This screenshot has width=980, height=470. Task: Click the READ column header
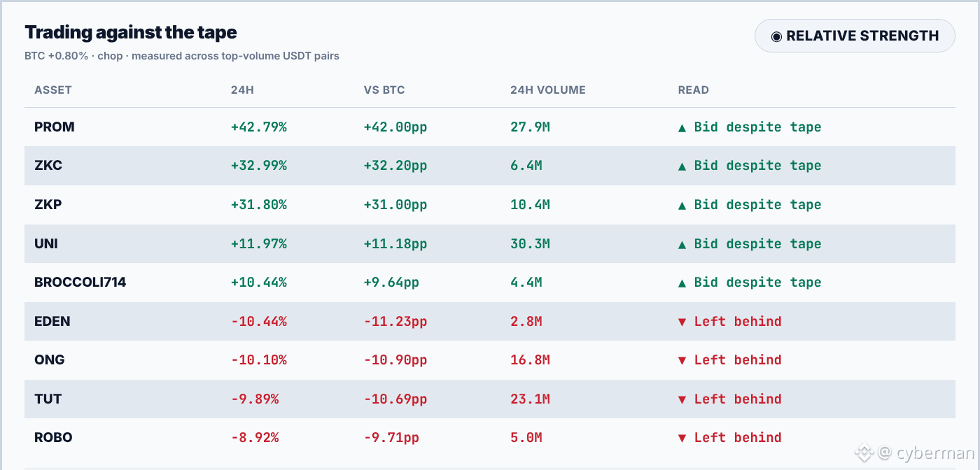pyautogui.click(x=694, y=90)
